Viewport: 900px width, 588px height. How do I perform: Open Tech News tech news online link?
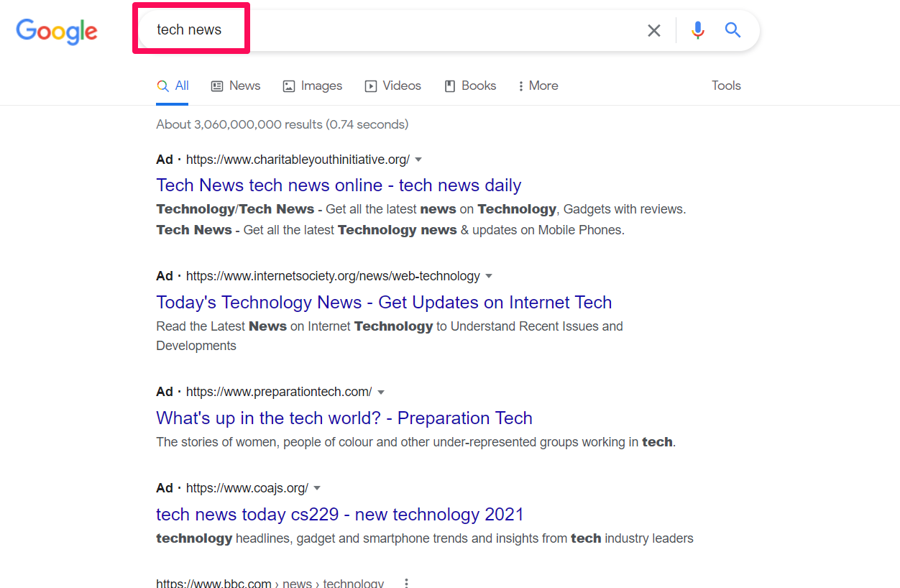pyautogui.click(x=339, y=185)
